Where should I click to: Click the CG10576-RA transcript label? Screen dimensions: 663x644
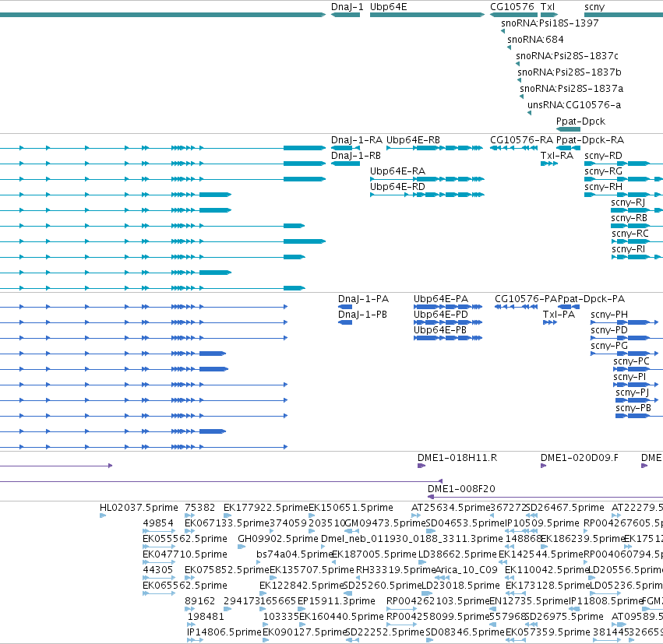pos(521,140)
